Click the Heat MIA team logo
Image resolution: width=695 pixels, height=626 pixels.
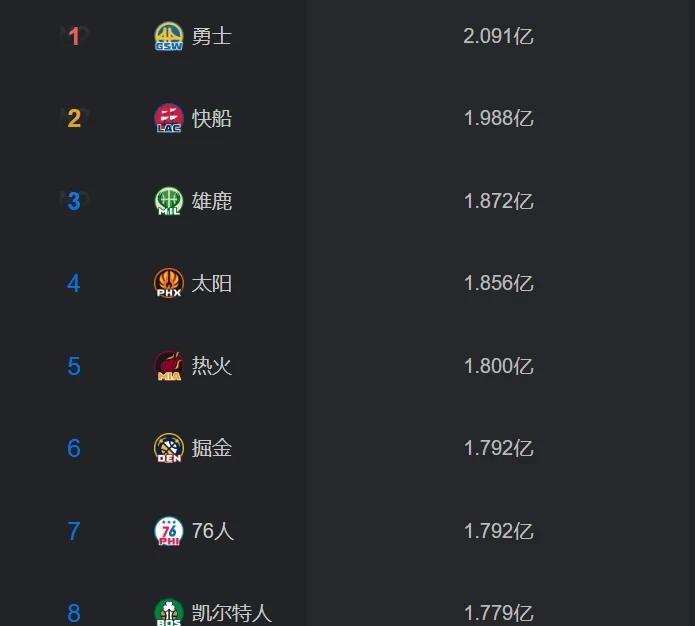[168, 366]
